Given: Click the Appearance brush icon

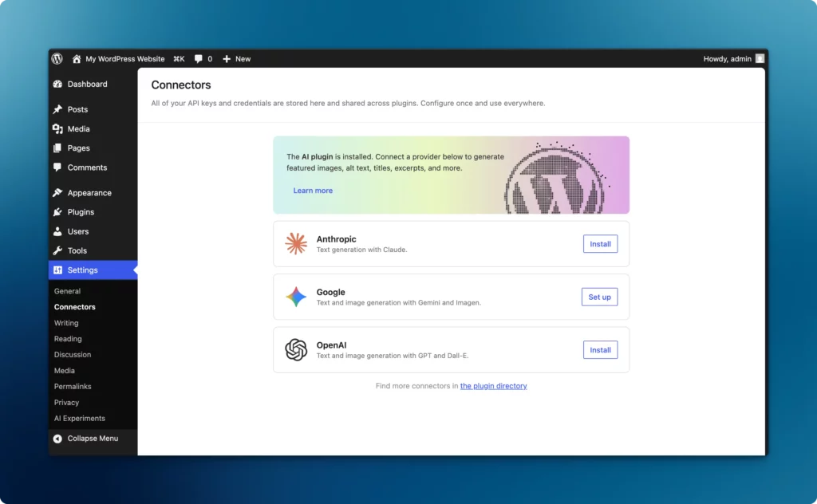Looking at the screenshot, I should coord(57,193).
